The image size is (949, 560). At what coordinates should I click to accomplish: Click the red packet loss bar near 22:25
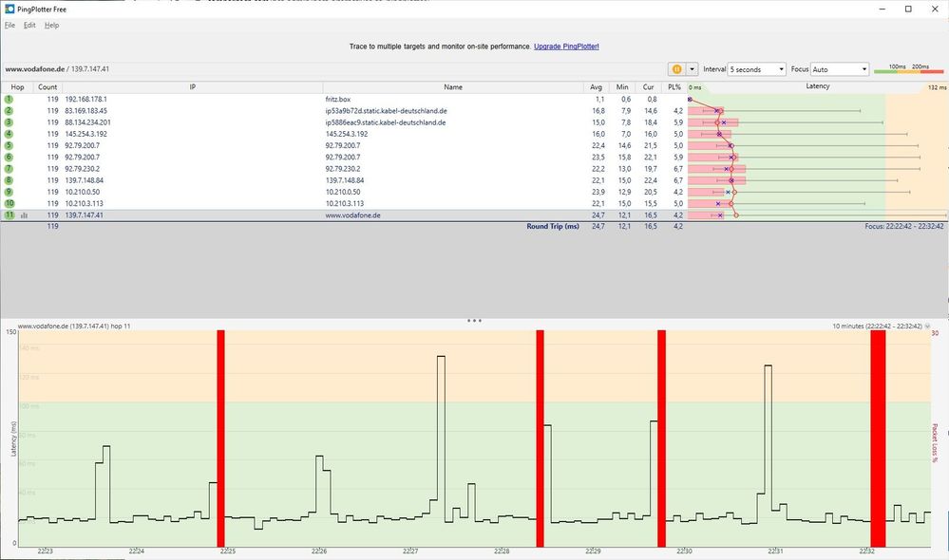coord(221,439)
